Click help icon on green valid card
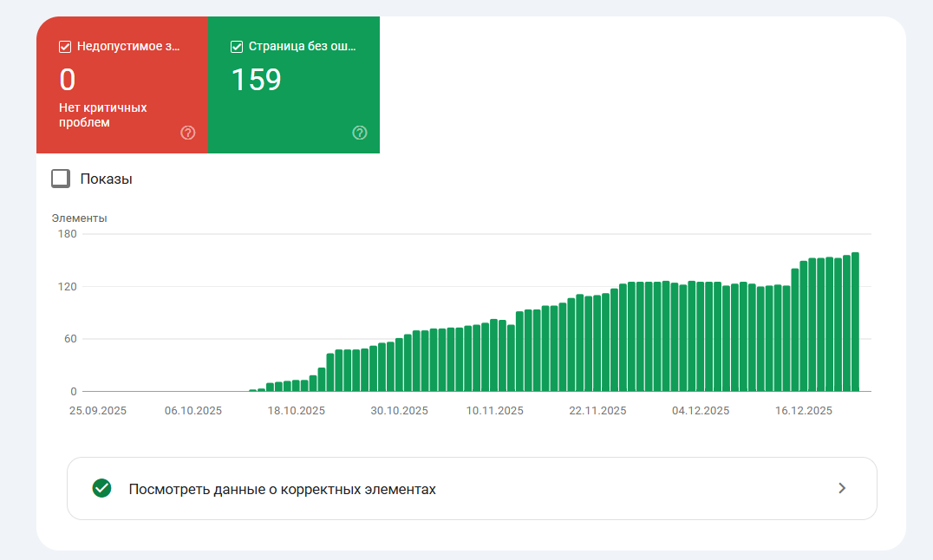Screen dimensions: 933x560 (x=360, y=133)
